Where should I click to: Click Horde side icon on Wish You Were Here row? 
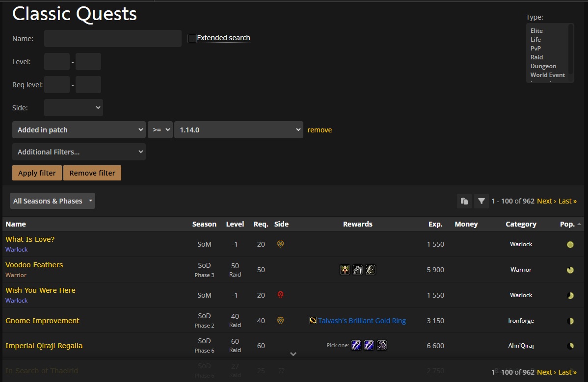280,295
